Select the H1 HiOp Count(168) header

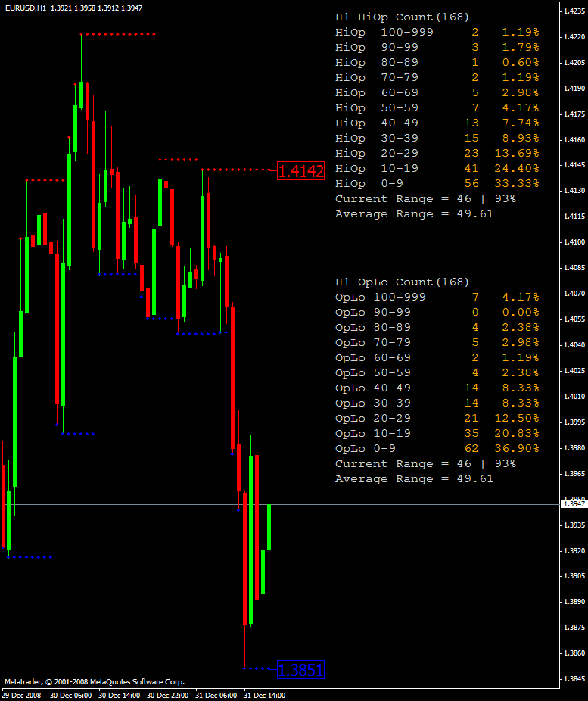(402, 17)
